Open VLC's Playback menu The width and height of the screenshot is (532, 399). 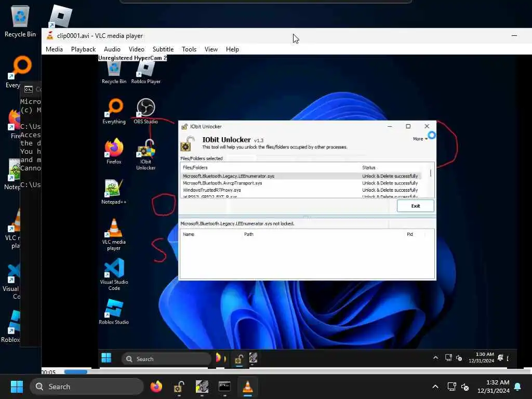(x=84, y=49)
